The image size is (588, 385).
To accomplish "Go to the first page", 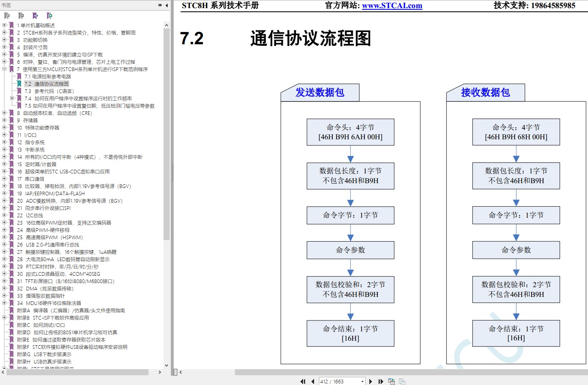I will point(303,381).
